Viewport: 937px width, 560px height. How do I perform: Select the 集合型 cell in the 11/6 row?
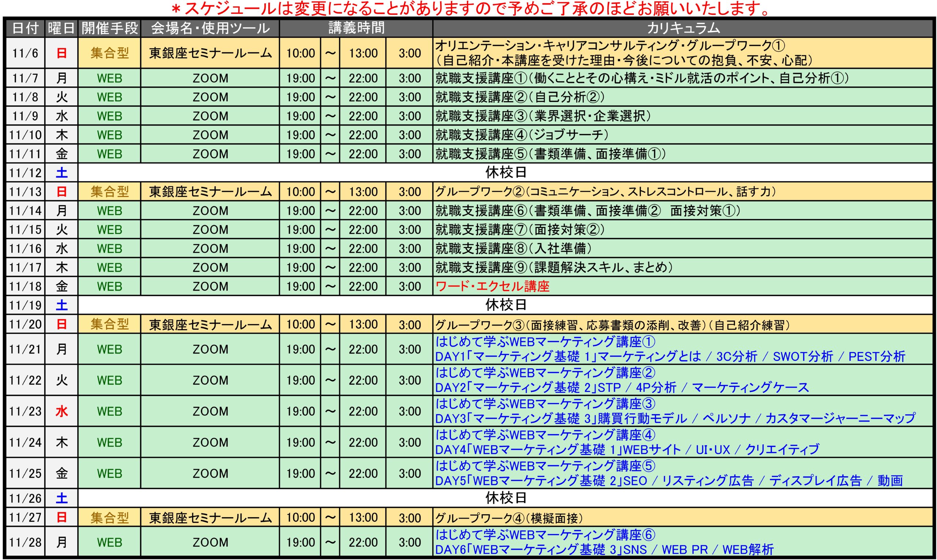[109, 53]
